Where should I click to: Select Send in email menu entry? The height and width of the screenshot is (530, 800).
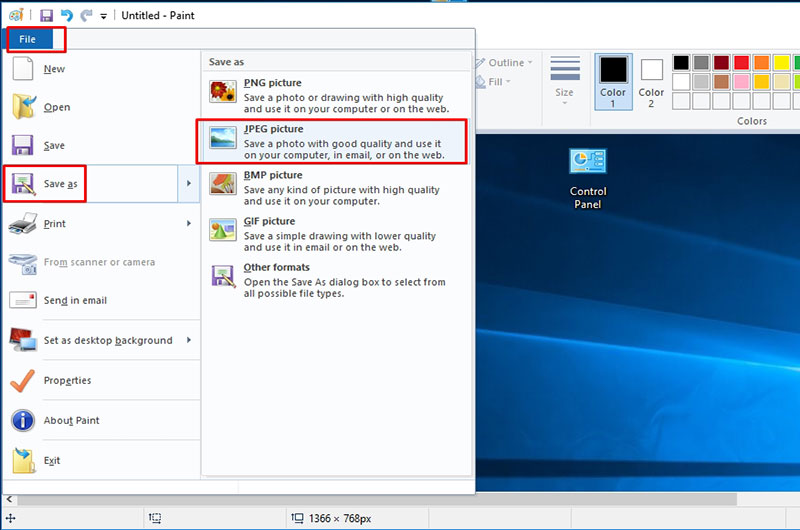101,300
